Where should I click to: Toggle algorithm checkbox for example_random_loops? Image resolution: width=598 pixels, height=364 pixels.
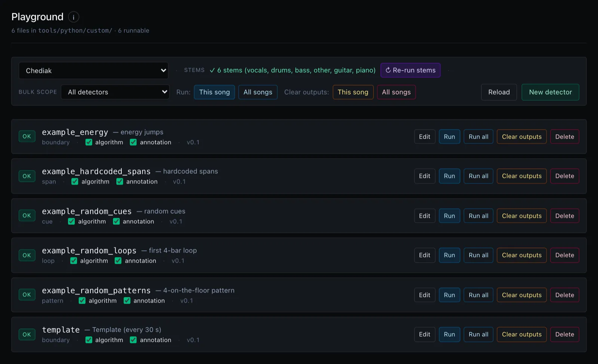[x=74, y=261]
